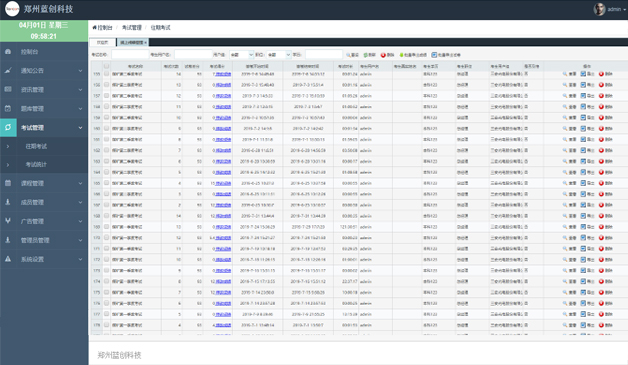Expand the 课程管理 sidebar menu
628x365 pixels.
tap(44, 183)
